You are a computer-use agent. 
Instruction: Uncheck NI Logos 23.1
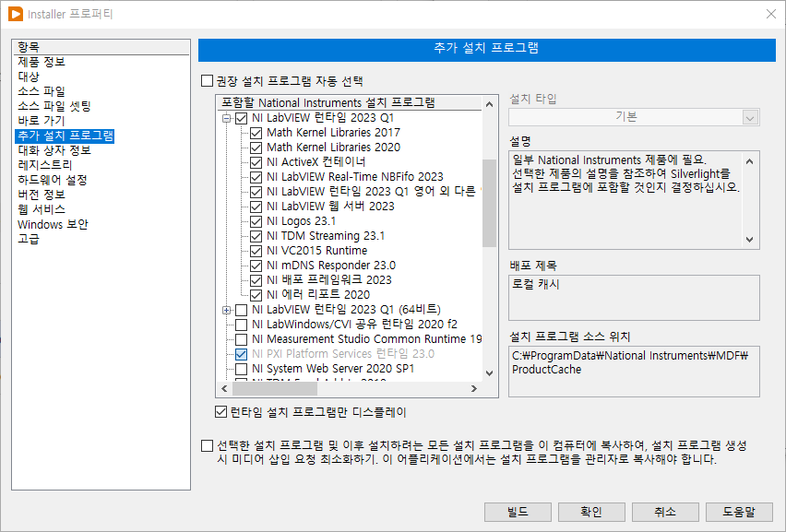tap(256, 221)
